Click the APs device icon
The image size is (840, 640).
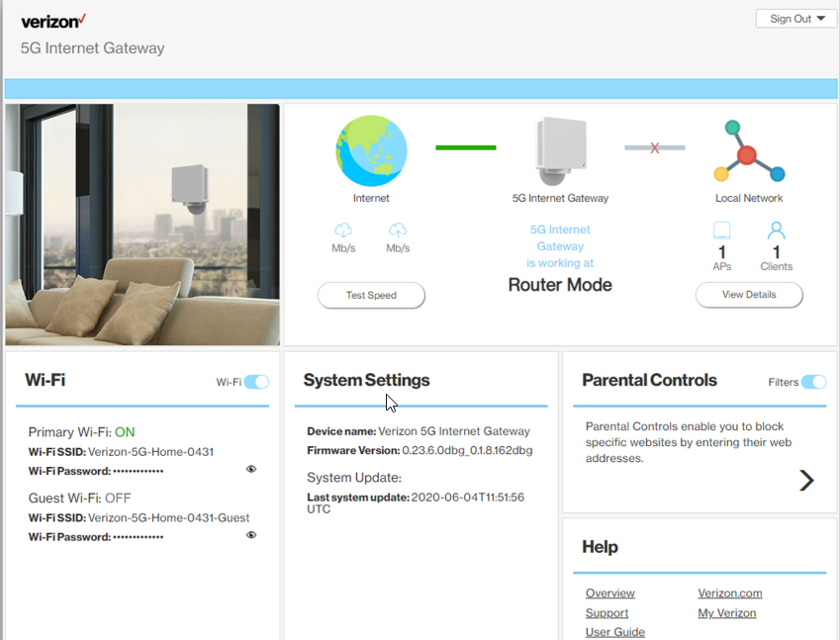(x=721, y=230)
